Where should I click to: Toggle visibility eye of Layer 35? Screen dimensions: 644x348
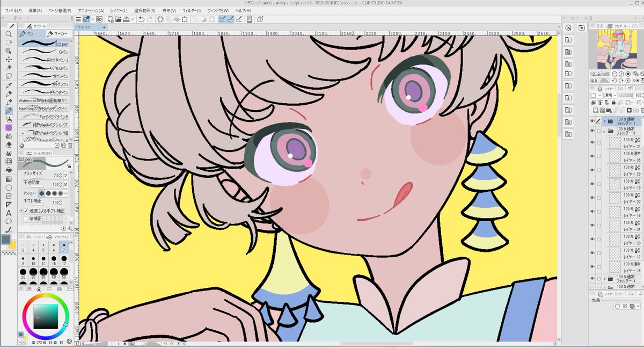592,157
